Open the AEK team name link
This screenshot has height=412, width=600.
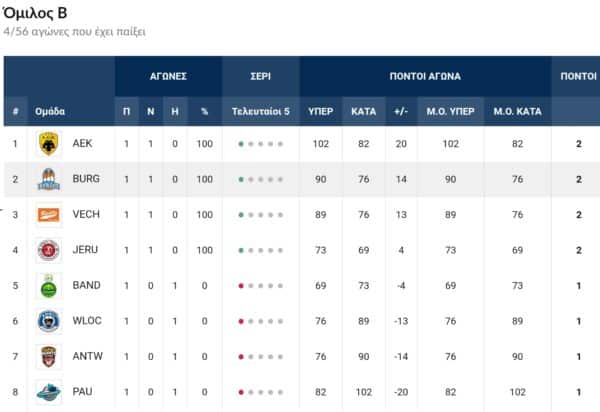pyautogui.click(x=82, y=144)
